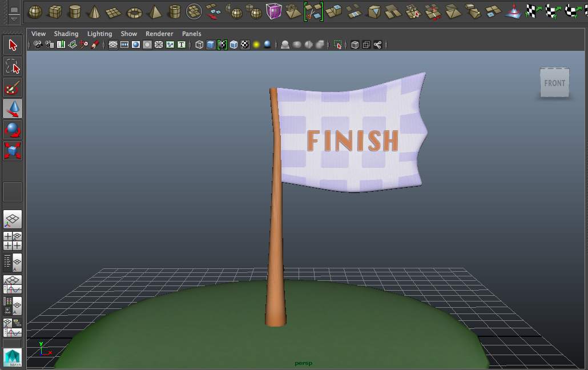Open the Renderer menu
The height and width of the screenshot is (370, 588).
159,34
